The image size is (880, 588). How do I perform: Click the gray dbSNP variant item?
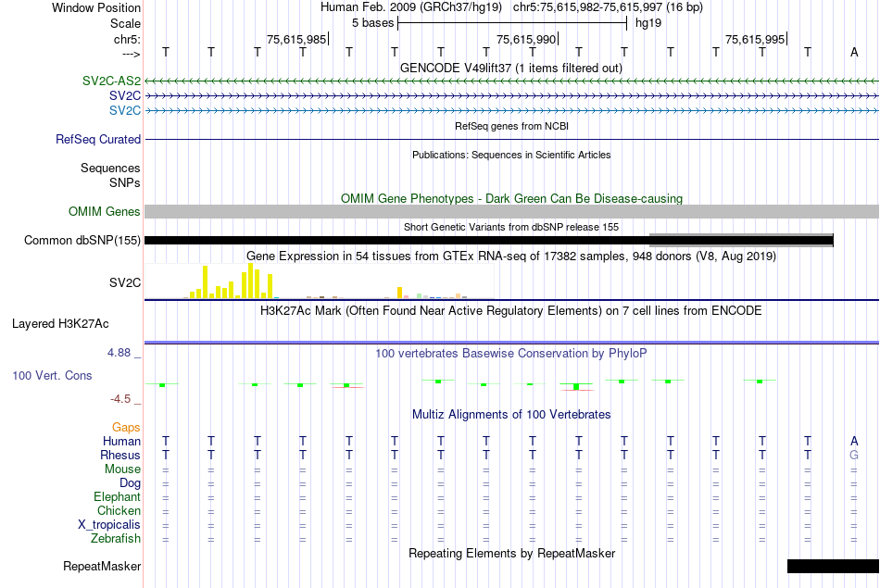click(741, 240)
